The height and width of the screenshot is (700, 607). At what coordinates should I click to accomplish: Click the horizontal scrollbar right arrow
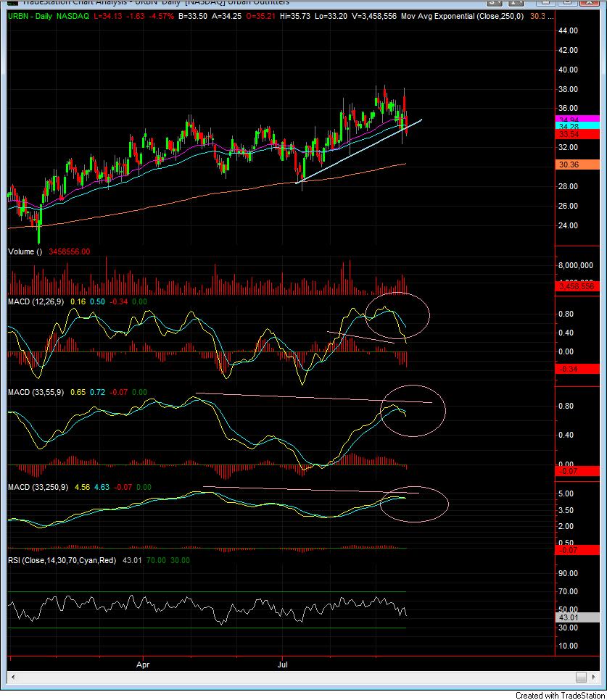point(593,678)
